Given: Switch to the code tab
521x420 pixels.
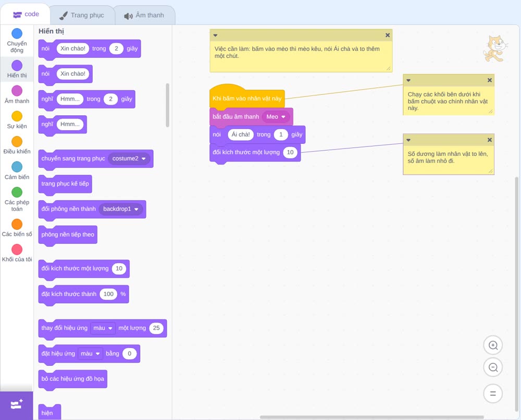Looking at the screenshot, I should pyautogui.click(x=26, y=14).
